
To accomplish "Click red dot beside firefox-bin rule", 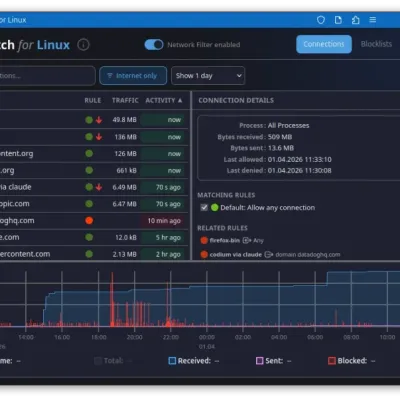I will tap(204, 240).
